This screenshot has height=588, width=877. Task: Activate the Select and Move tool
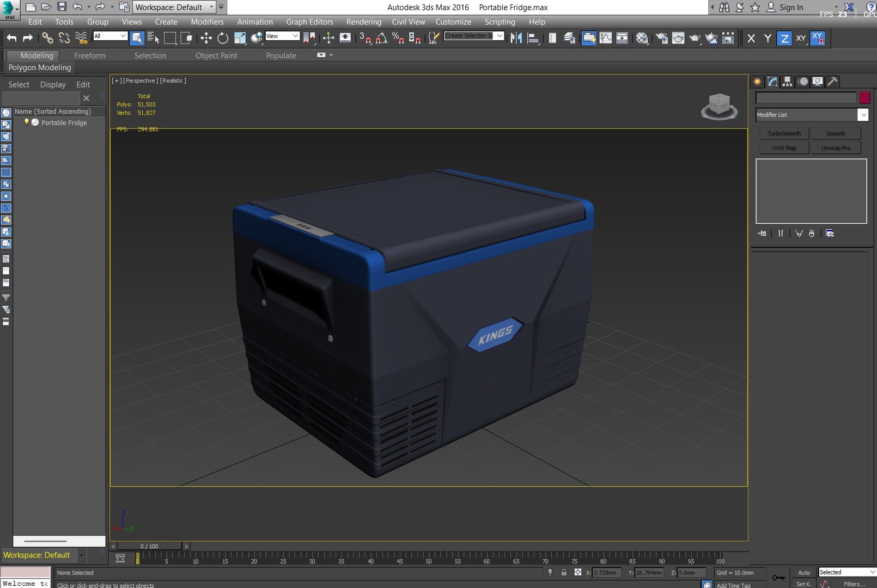[x=206, y=38]
